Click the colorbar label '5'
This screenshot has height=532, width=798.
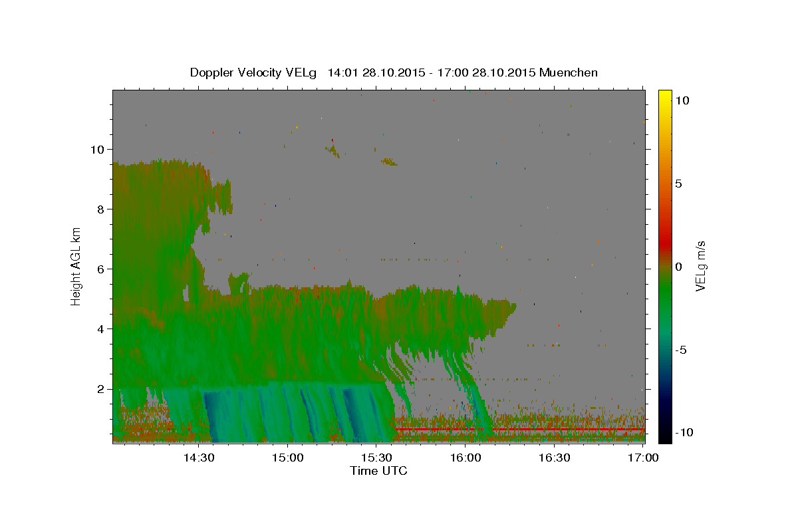coord(679,184)
